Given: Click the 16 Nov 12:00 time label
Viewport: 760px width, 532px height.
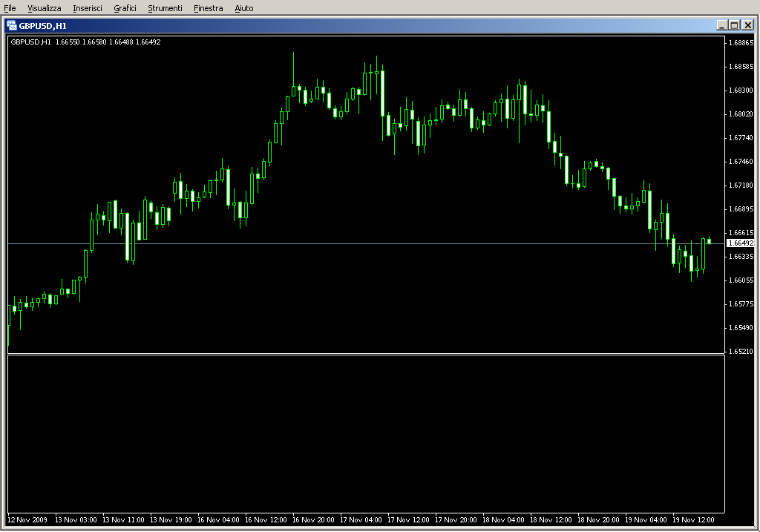Looking at the screenshot, I should click(x=266, y=520).
